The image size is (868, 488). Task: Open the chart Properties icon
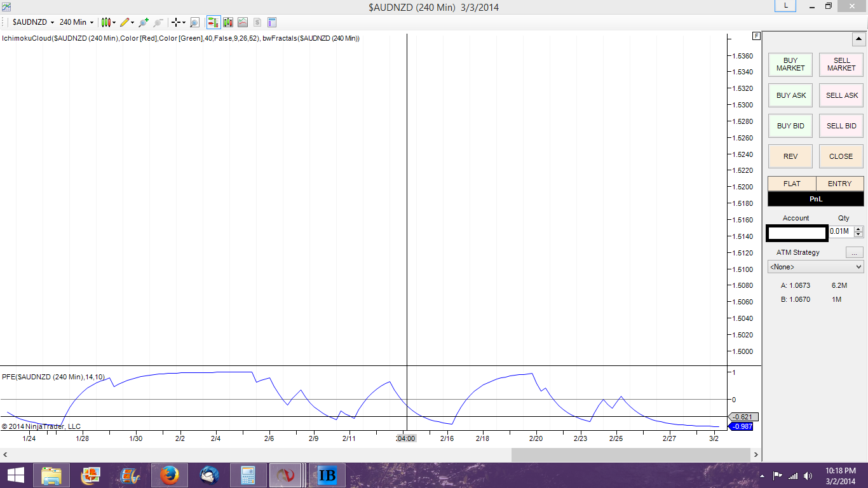point(272,22)
